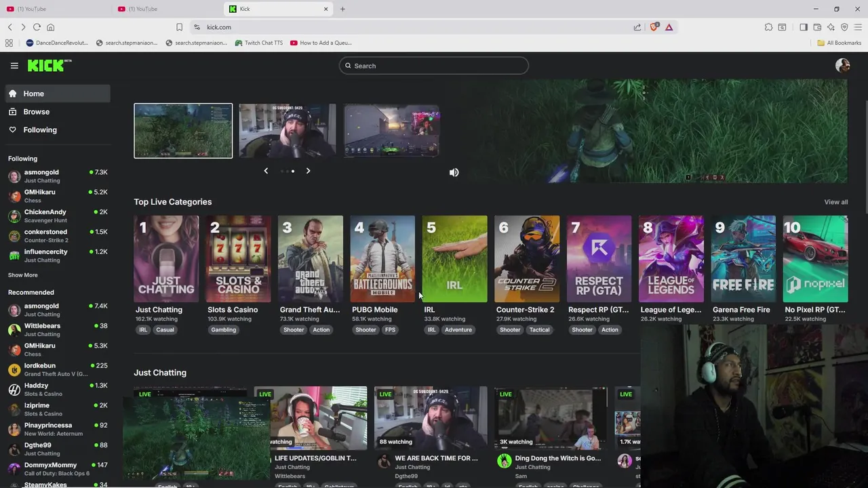The width and height of the screenshot is (868, 488).
Task: Open Pinaypincessa in Recommended list
Action: [58, 429]
